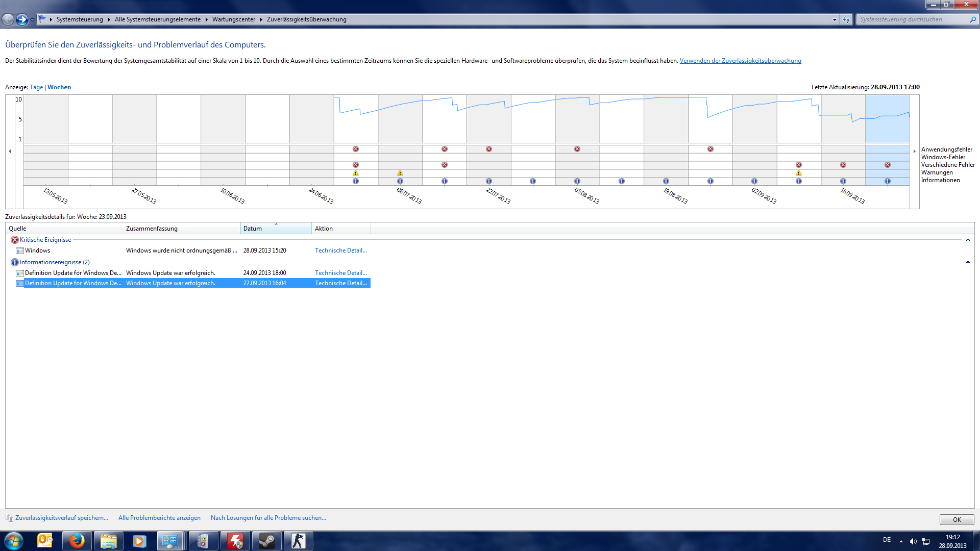
Task: Collapse the Kritische Ereignisse group
Action: coord(968,240)
